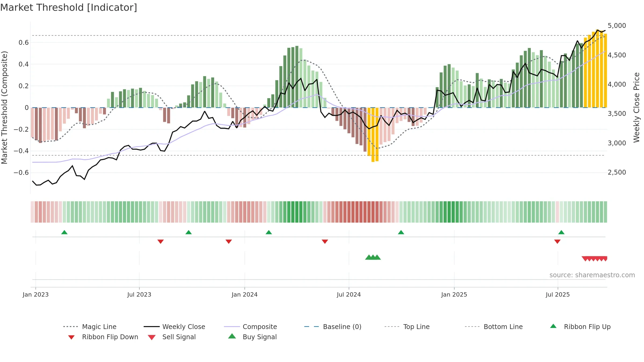Viewport: 644px width, 362px height.
Task: Toggle the Magic Line legend entry
Action: point(90,327)
